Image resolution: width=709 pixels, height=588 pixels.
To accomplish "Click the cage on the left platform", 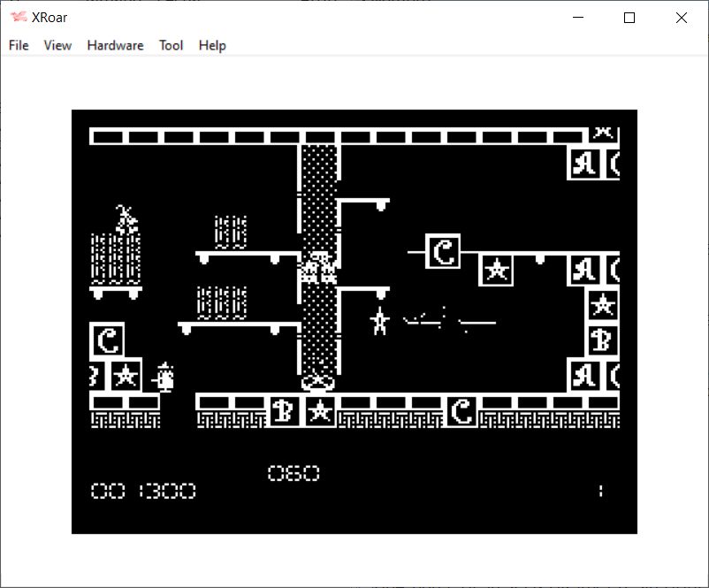I will point(116,257).
